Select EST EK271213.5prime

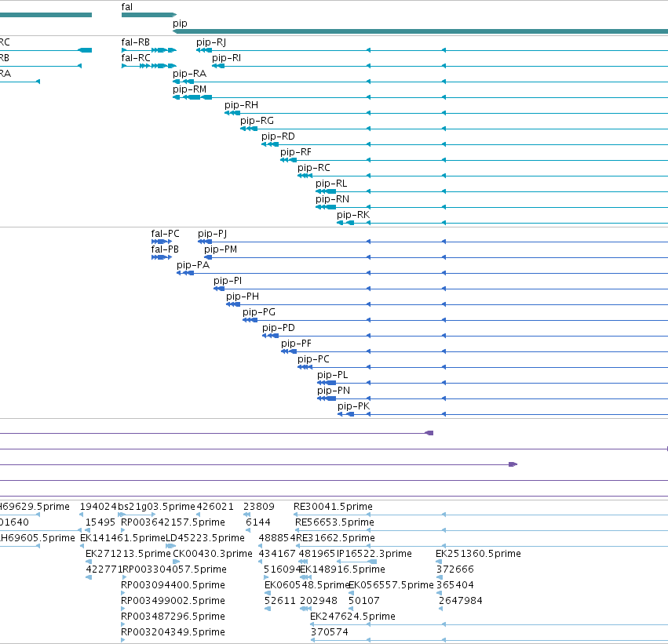point(128,554)
